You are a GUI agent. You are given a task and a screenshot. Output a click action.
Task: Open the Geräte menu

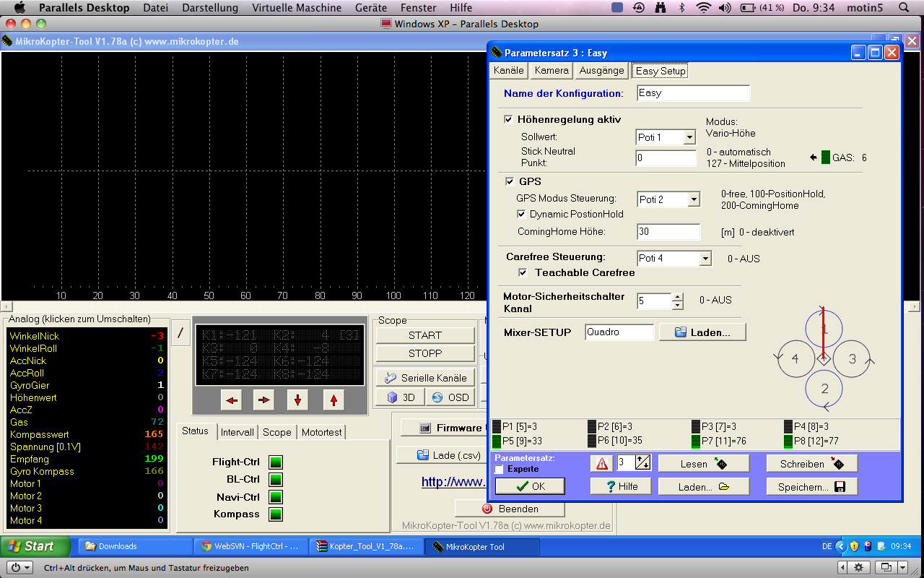(x=371, y=8)
